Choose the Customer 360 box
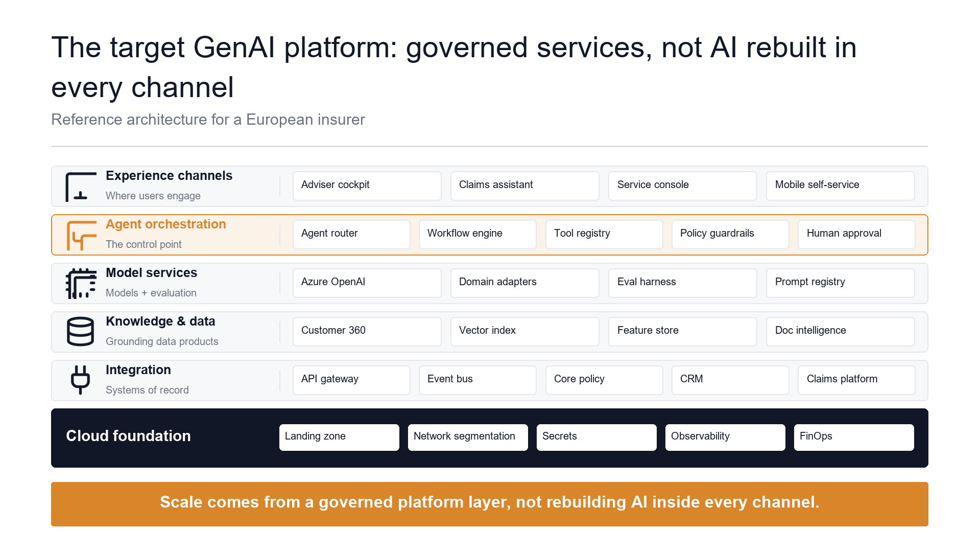Viewport: 980px width, 552px height. click(367, 332)
